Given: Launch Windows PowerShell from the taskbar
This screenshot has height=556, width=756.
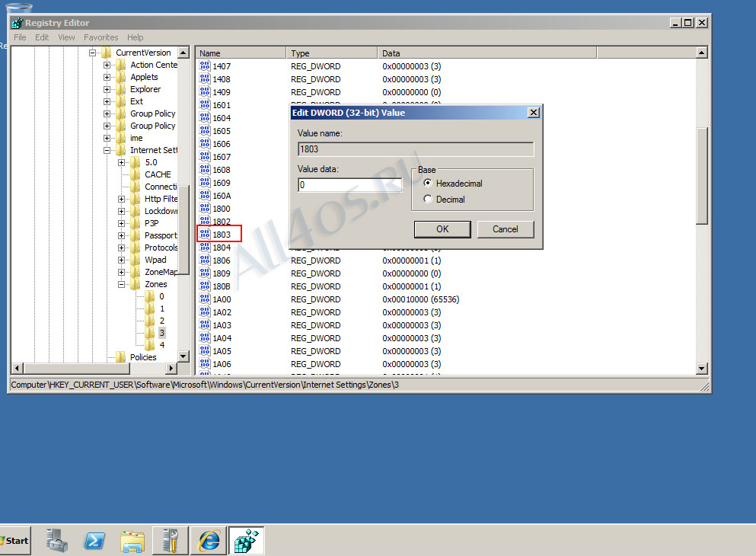Looking at the screenshot, I should click(x=94, y=540).
